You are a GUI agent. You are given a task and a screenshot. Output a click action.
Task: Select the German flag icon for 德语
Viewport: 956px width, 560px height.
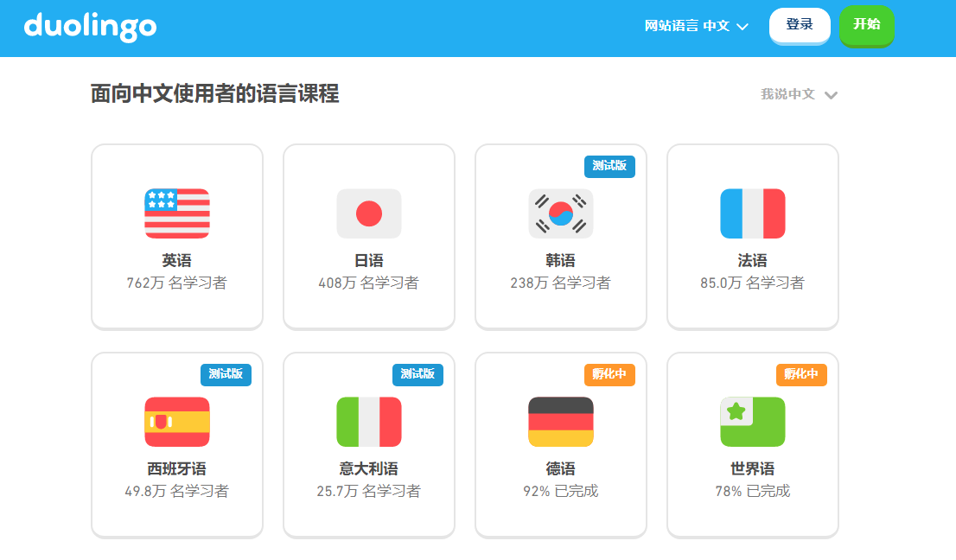561,422
